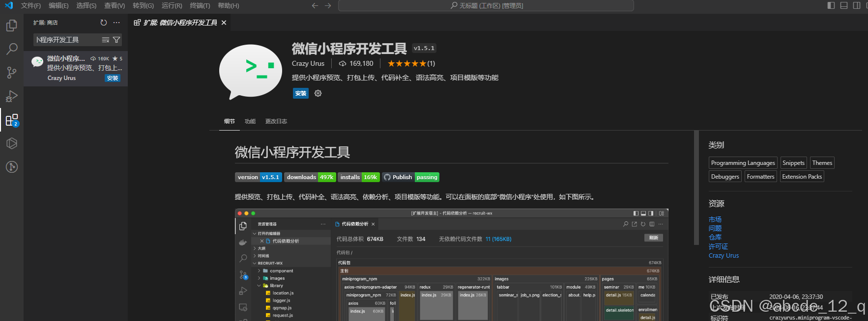
Task: Open the 查看(V) menu
Action: (115, 5)
